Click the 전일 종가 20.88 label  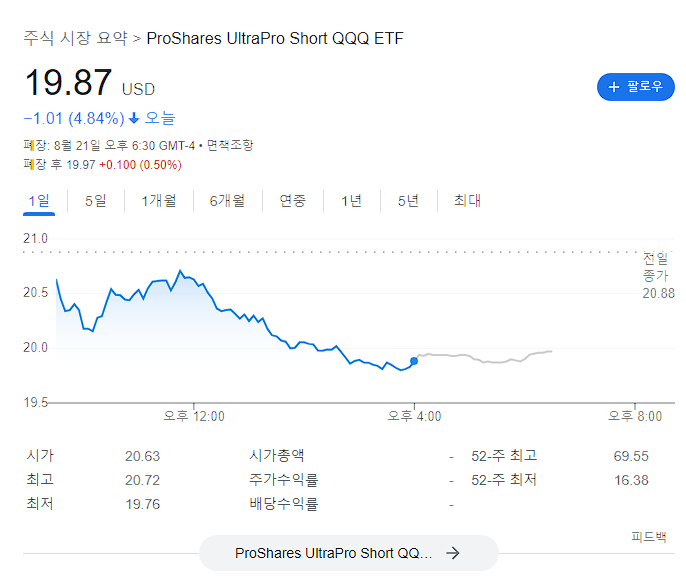point(658,276)
